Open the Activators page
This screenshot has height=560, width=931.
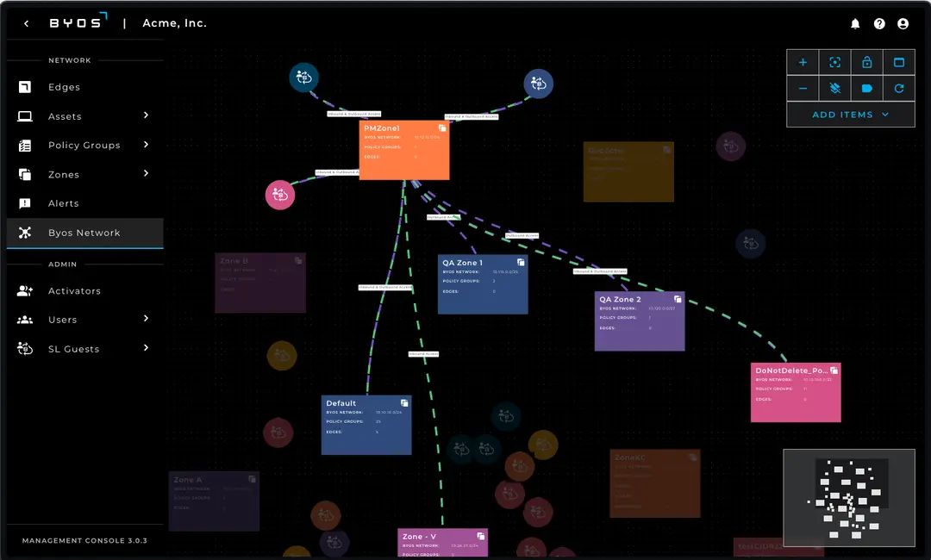coord(74,290)
